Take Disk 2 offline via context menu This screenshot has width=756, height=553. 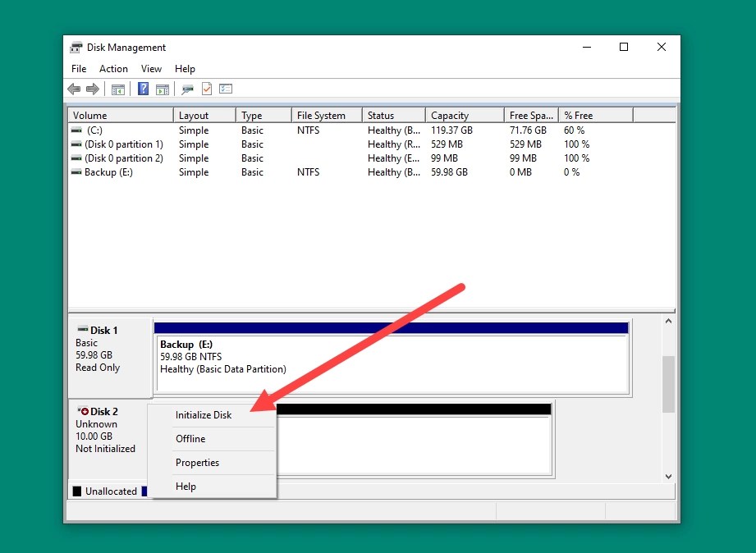click(x=190, y=438)
